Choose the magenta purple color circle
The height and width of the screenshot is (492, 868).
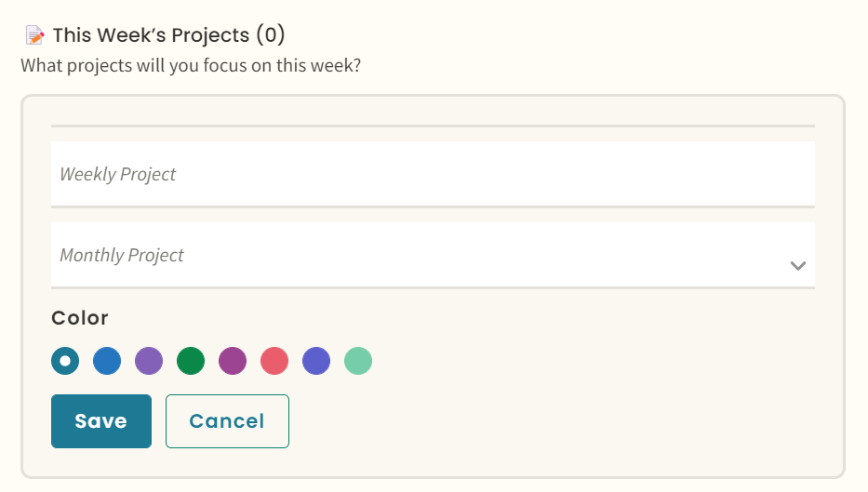[x=233, y=361]
